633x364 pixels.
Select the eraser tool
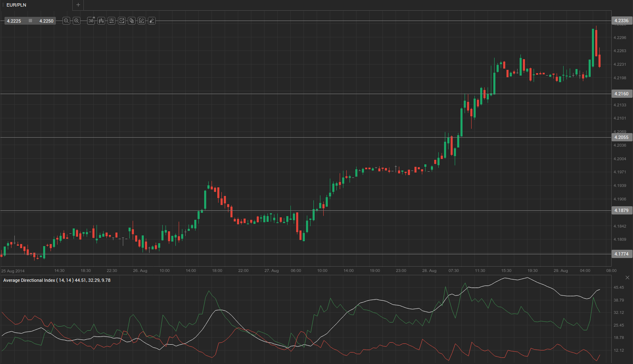click(x=152, y=21)
